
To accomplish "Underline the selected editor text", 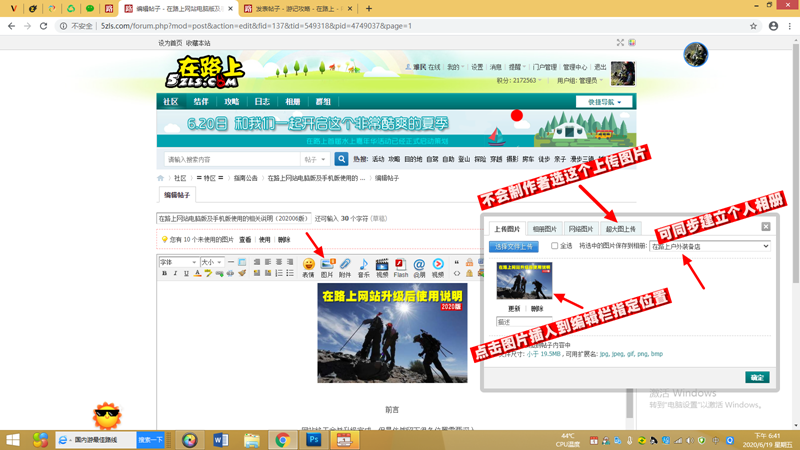I will click(186, 273).
